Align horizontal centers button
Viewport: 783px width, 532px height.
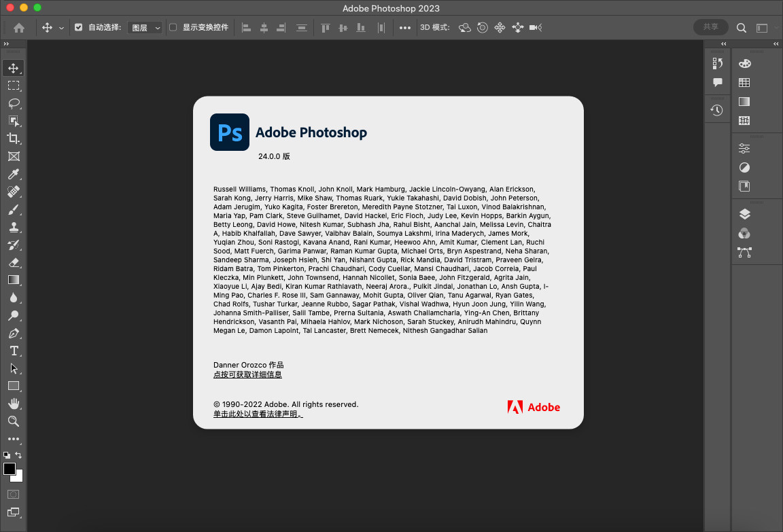(x=264, y=28)
